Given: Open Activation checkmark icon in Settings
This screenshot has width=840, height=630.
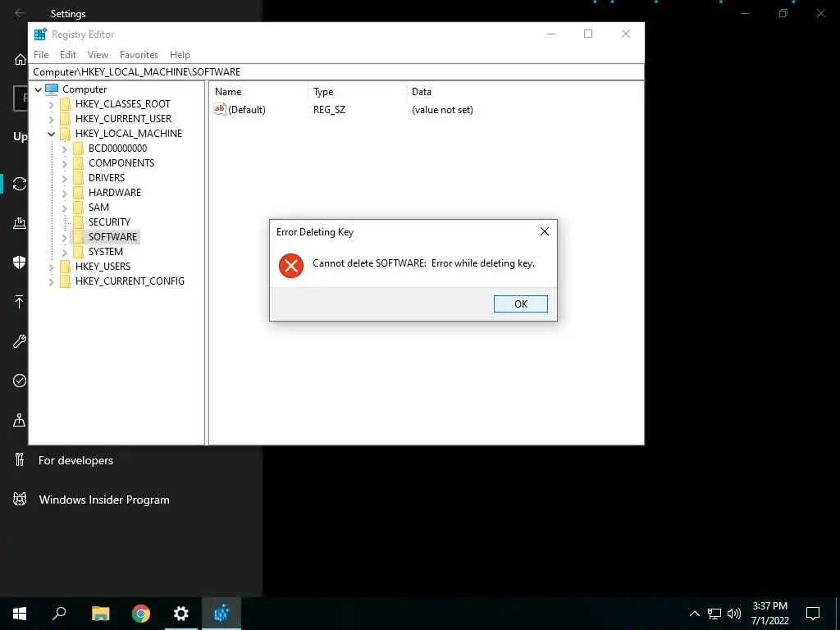Looking at the screenshot, I should click(x=20, y=381).
